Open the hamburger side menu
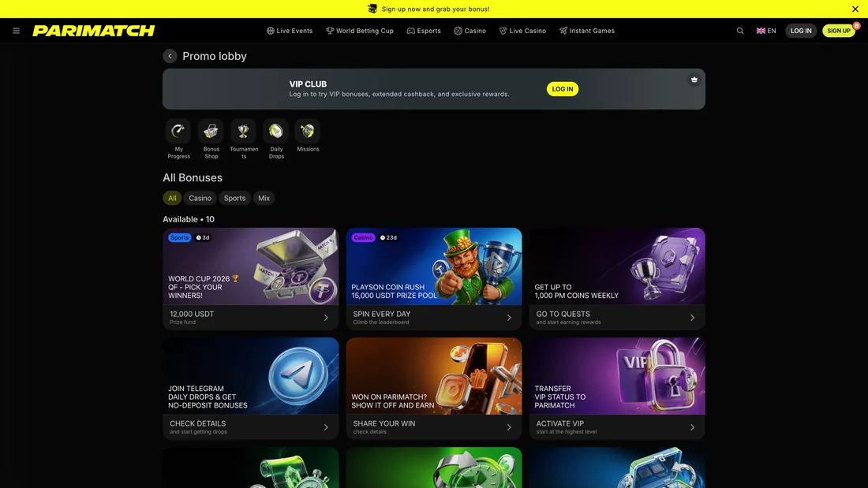The height and width of the screenshot is (488, 868). (x=16, y=31)
